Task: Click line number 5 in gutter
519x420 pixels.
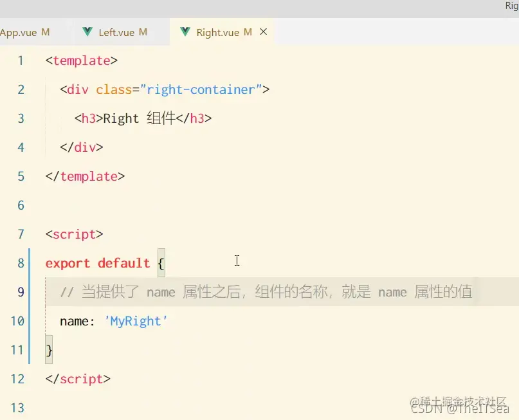Action: (21, 176)
